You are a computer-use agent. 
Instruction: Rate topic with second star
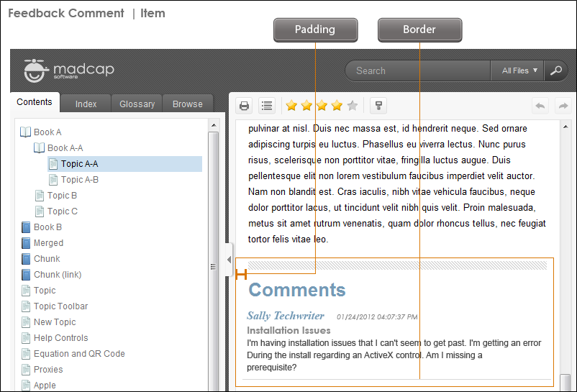(x=306, y=106)
